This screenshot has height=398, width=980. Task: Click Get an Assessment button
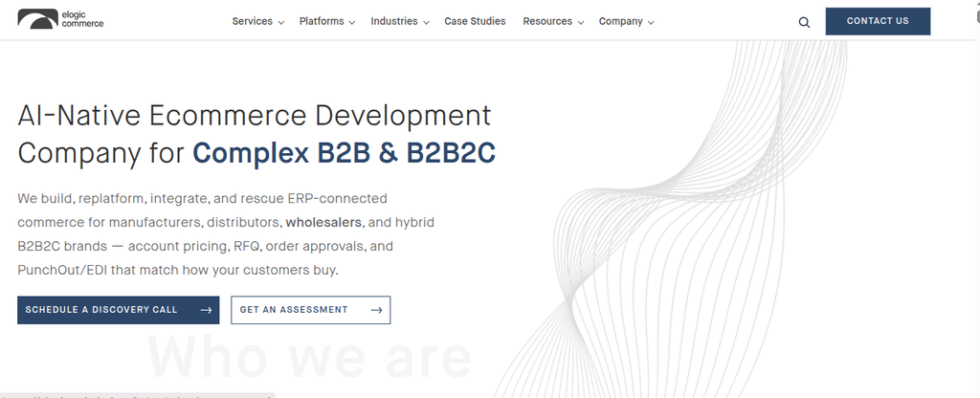point(311,310)
